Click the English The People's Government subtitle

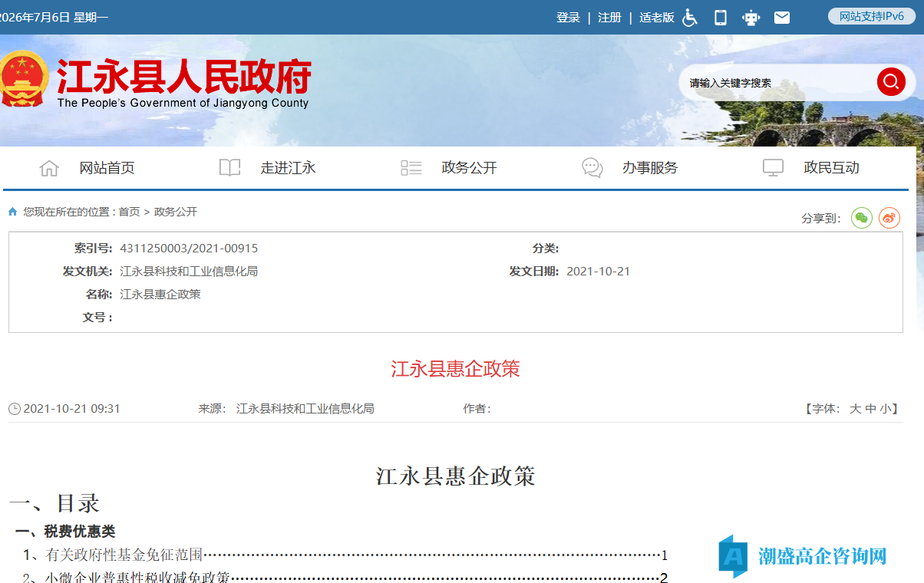(183, 103)
